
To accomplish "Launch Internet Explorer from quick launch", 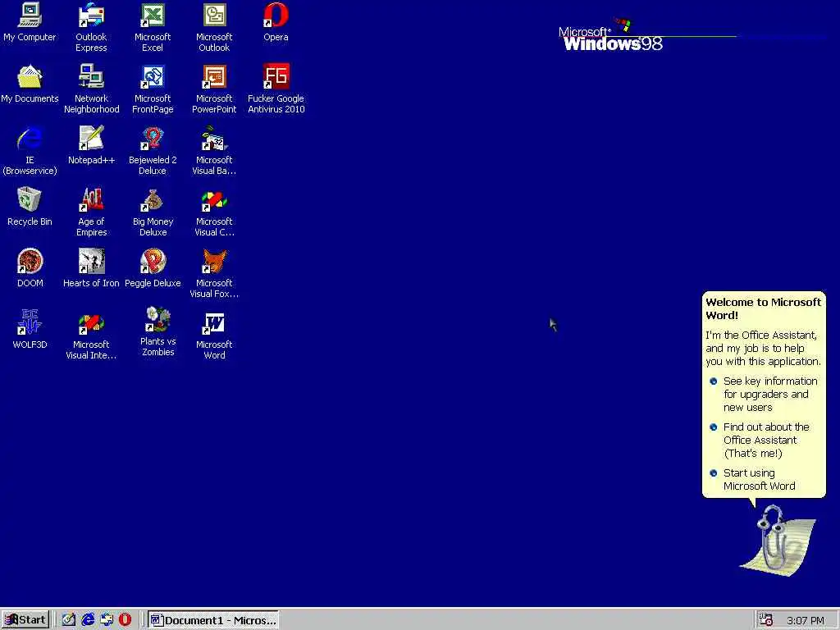I will coord(88,620).
